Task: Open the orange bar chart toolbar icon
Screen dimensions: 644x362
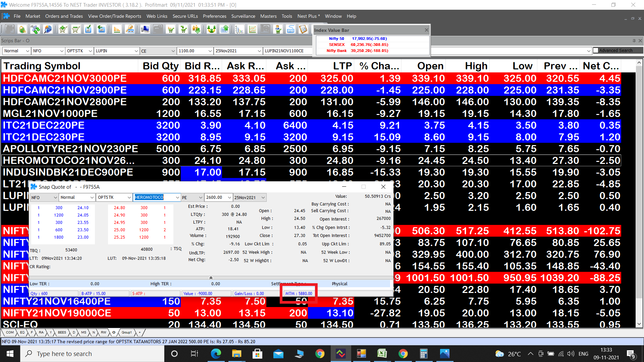Action: click(x=117, y=29)
